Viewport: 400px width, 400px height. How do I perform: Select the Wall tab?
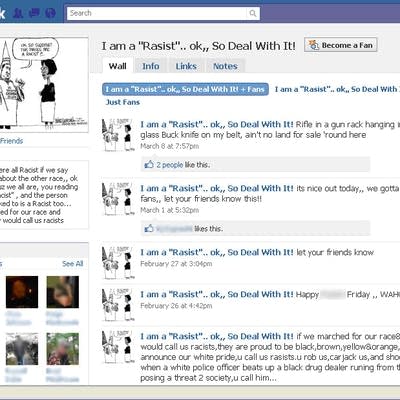point(118,66)
